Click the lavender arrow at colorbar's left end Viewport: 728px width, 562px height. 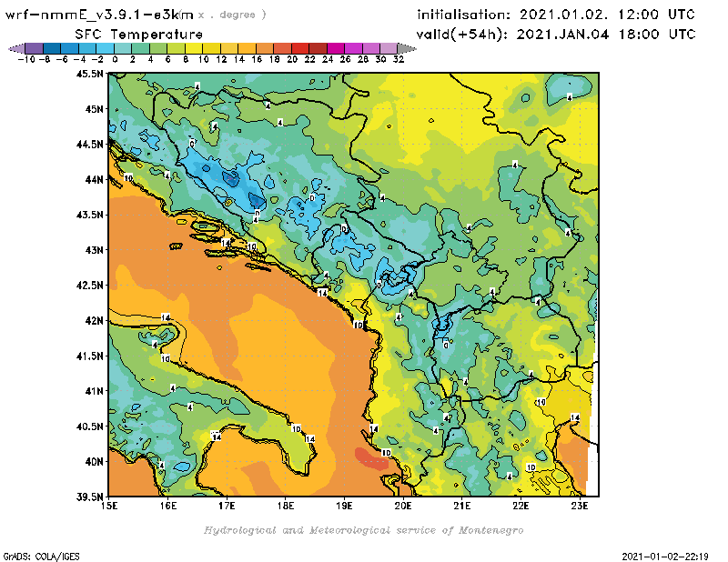coord(16,48)
